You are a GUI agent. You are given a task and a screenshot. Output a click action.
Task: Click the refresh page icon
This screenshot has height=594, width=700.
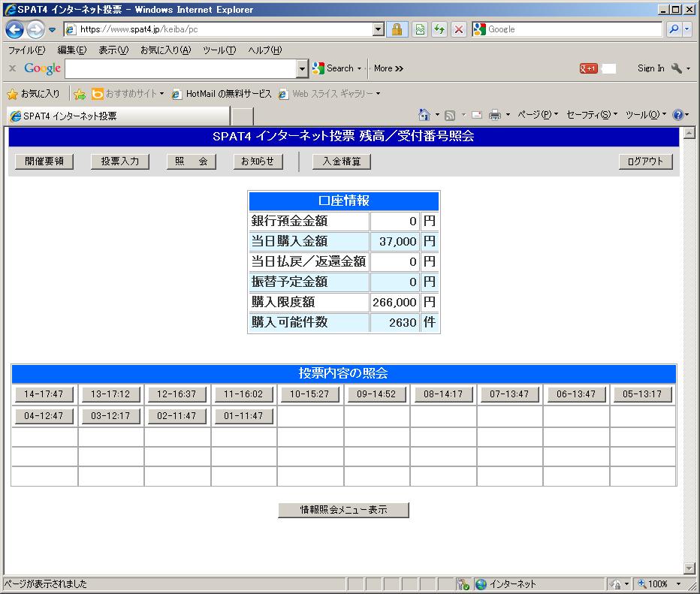pos(439,29)
